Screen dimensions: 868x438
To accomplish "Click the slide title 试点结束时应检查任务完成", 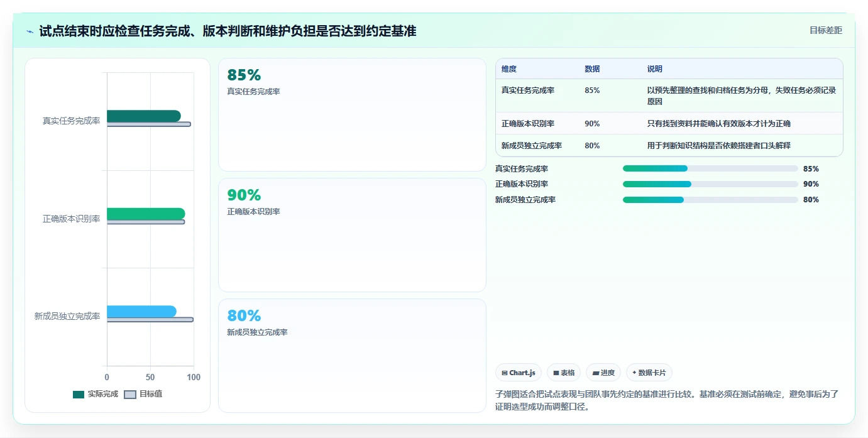I will pyautogui.click(x=228, y=31).
